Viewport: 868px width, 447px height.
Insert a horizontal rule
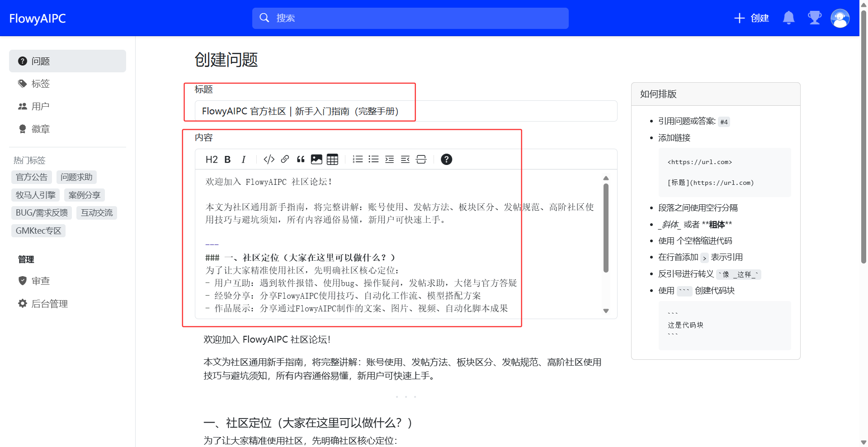coord(421,160)
